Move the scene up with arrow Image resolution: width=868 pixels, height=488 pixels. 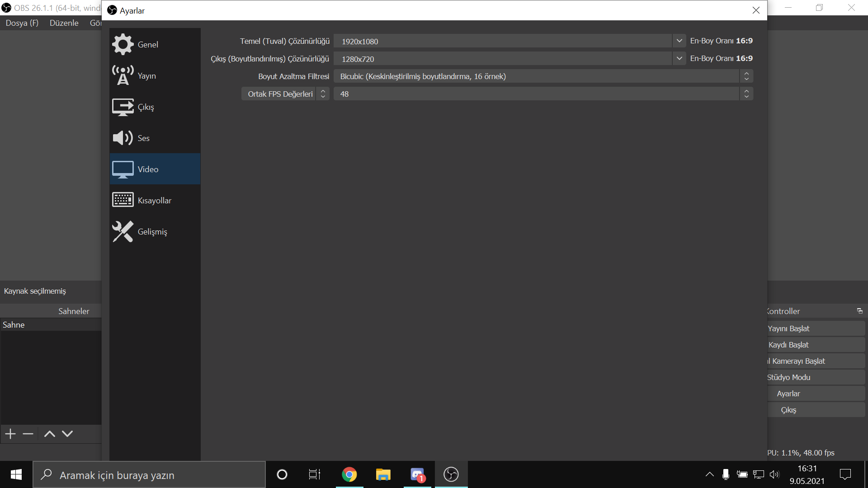tap(50, 434)
